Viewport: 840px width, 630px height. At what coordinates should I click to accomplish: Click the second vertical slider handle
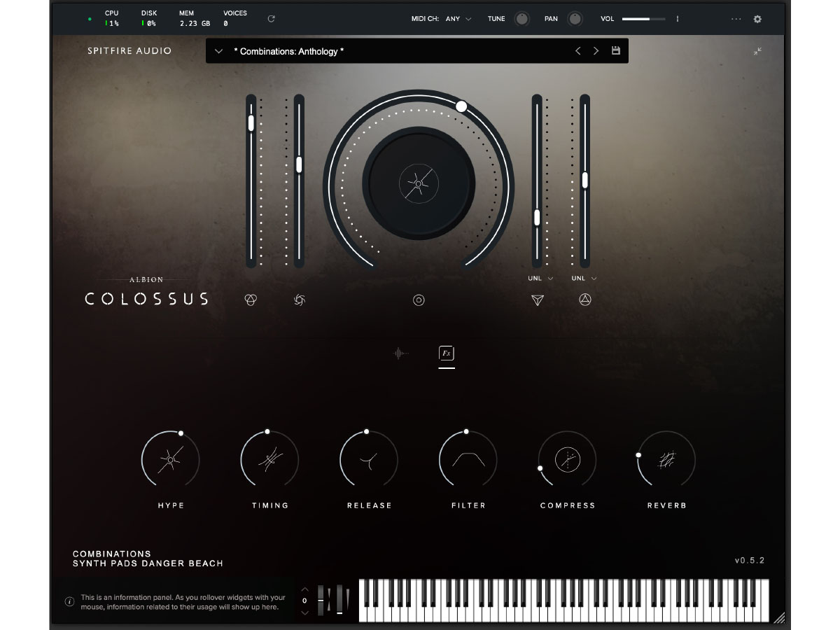pos(299,164)
